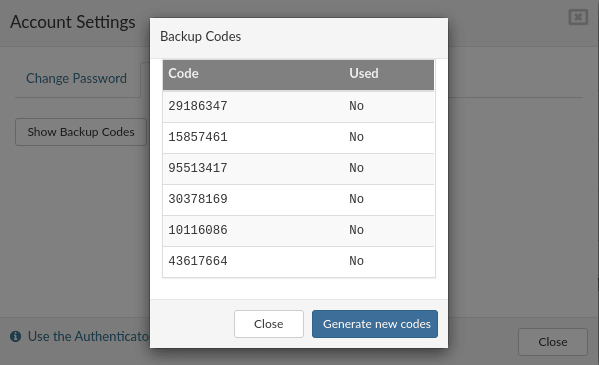The height and width of the screenshot is (365, 599).
Task: Select backup code 10116086
Action: [x=198, y=230]
